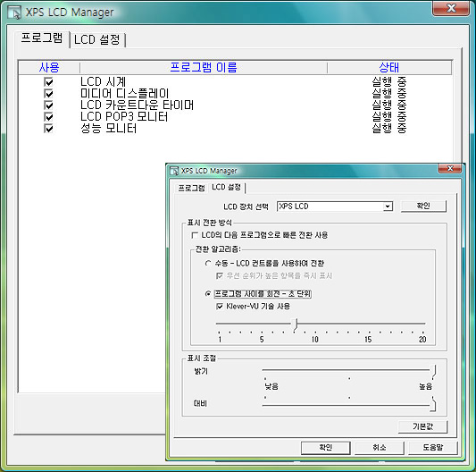
Task: Select the LCD 카운트다운 타이머 row
Action: click(137, 105)
